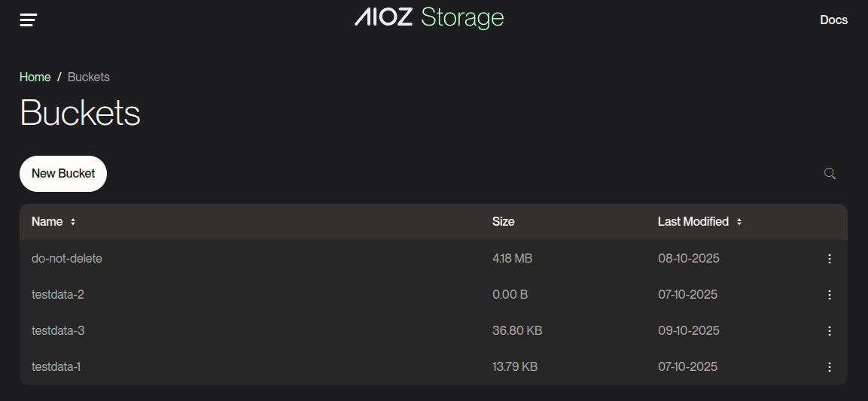Click the New Bucket button

[x=63, y=174]
